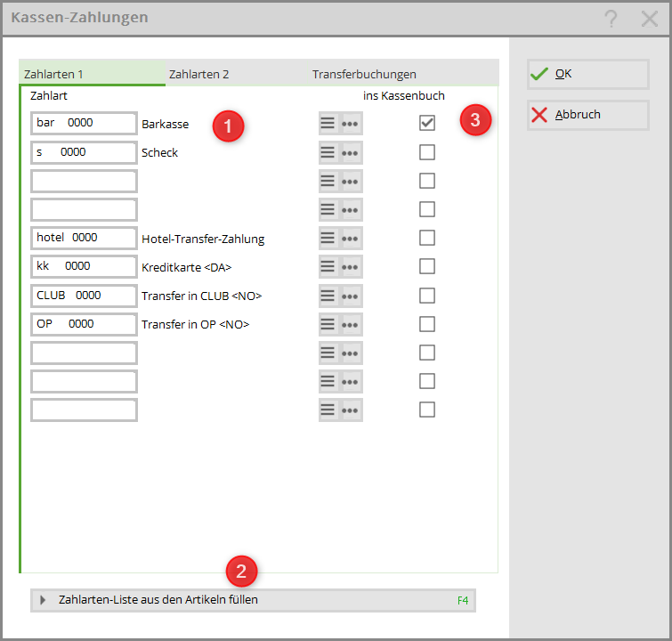Switch to the Zahlarten 2 tab
Viewport: 672px width, 641px height.
click(199, 74)
